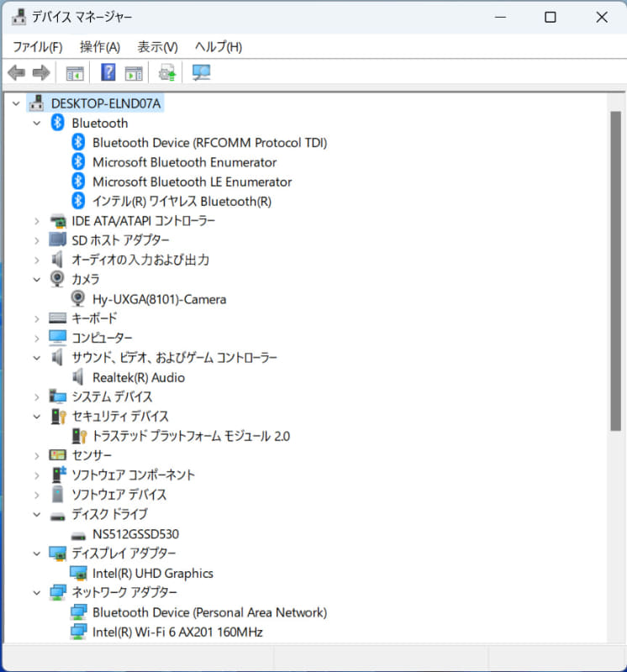Select Bluetooth Device (Personal Area Network) label
The height and width of the screenshot is (672, 627).
pyautogui.click(x=210, y=612)
